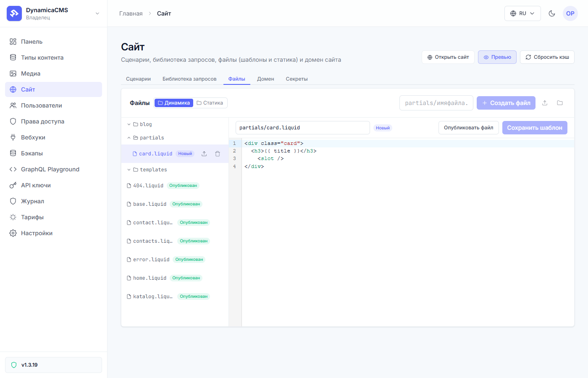Open the OP user avatar menu
The width and height of the screenshot is (588, 378).
point(570,13)
